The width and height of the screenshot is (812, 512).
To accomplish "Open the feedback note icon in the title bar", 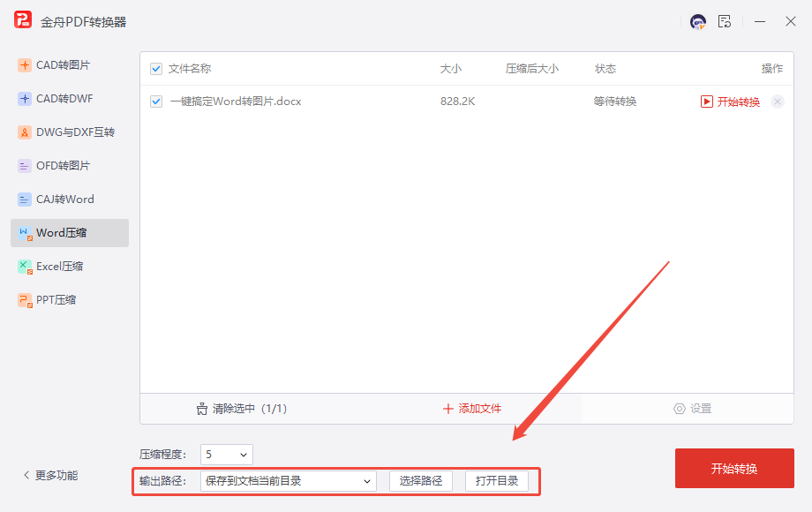I will pos(725,21).
